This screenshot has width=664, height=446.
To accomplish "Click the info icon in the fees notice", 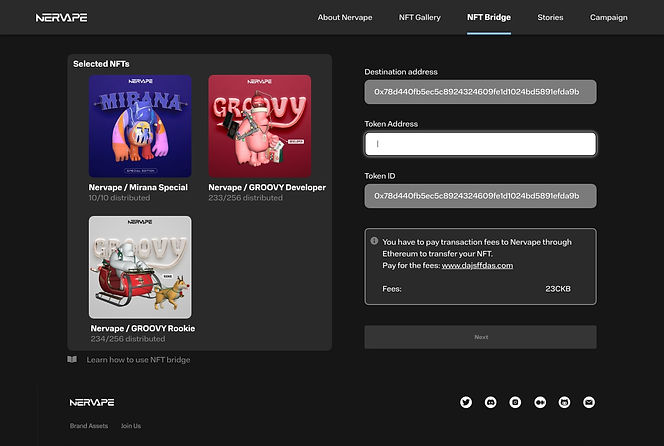I will click(x=374, y=241).
